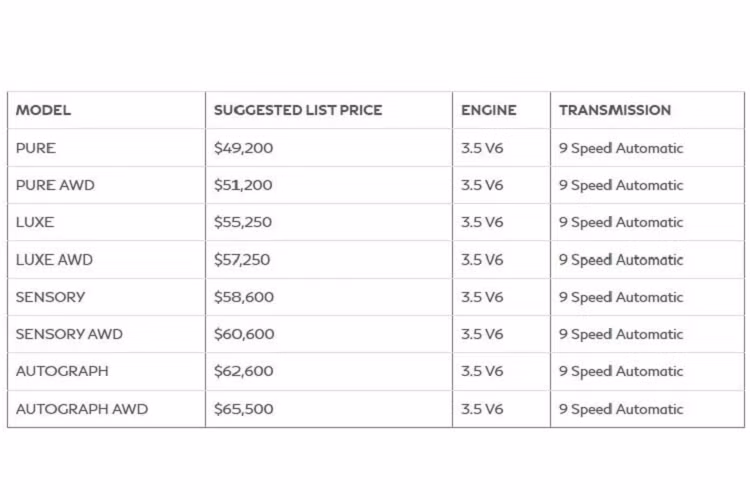750x500 pixels.
Task: Click the $58,600 price cell
Action: point(244,297)
